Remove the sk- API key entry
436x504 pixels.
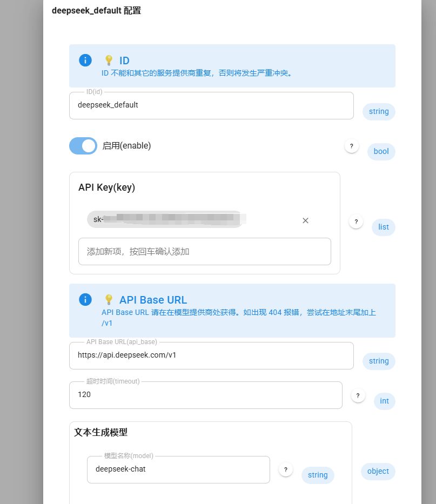pyautogui.click(x=305, y=220)
